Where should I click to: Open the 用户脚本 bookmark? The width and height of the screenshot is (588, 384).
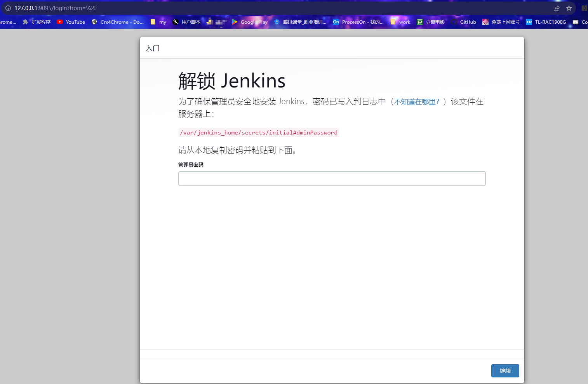[186, 22]
